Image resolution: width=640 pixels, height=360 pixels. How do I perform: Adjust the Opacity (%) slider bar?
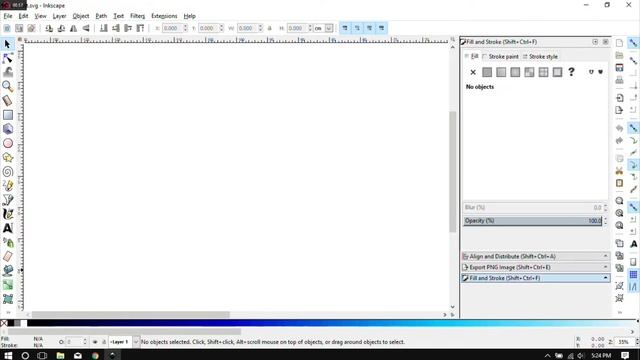533,221
